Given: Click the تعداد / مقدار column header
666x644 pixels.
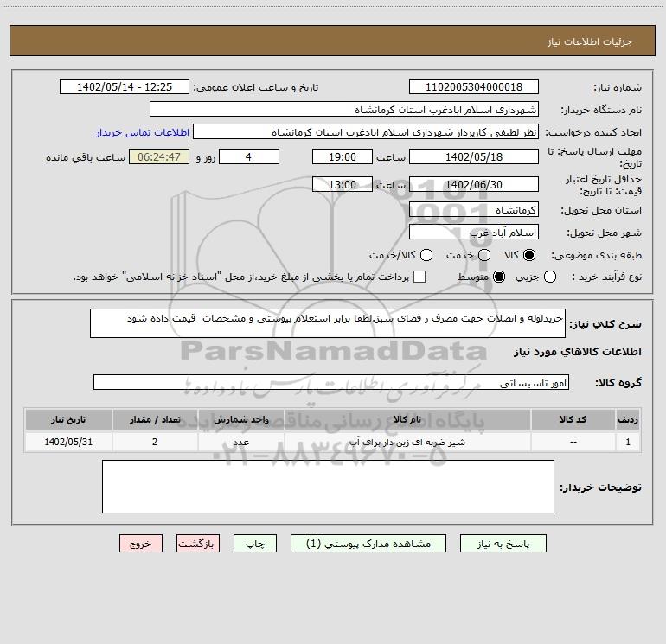Looking at the screenshot, I should [x=155, y=419].
